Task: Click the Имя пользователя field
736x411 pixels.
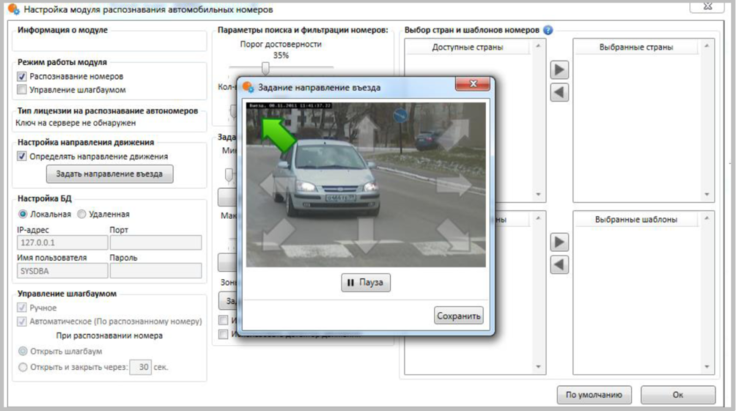Action: point(62,271)
